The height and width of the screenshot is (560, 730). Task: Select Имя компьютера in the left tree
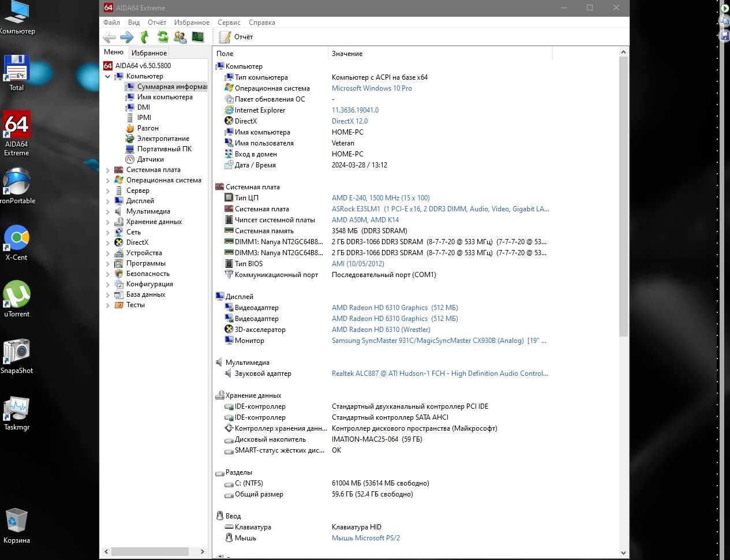point(164,97)
